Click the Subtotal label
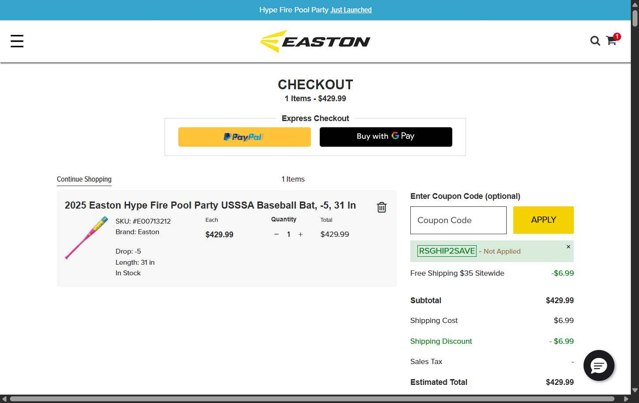This screenshot has height=403, width=639. click(425, 300)
